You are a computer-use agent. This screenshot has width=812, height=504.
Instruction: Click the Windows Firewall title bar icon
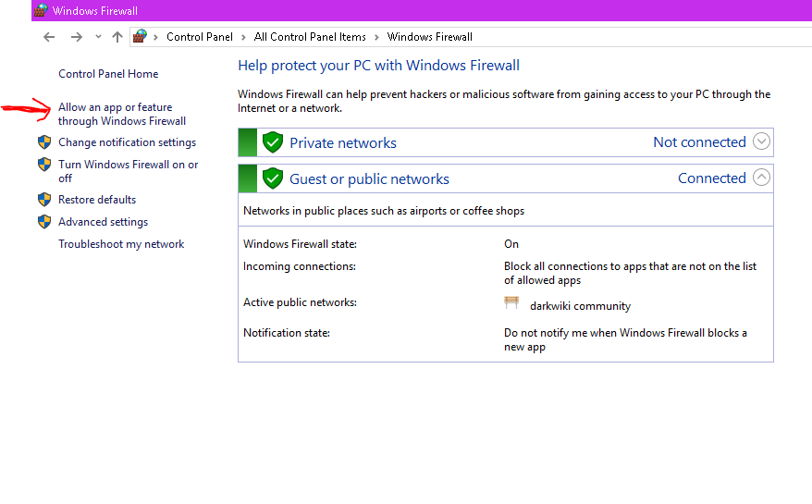click(x=41, y=10)
